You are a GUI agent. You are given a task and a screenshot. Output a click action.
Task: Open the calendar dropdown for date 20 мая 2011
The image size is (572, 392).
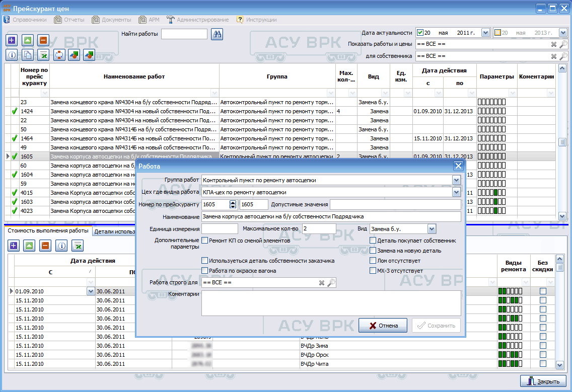(x=485, y=32)
